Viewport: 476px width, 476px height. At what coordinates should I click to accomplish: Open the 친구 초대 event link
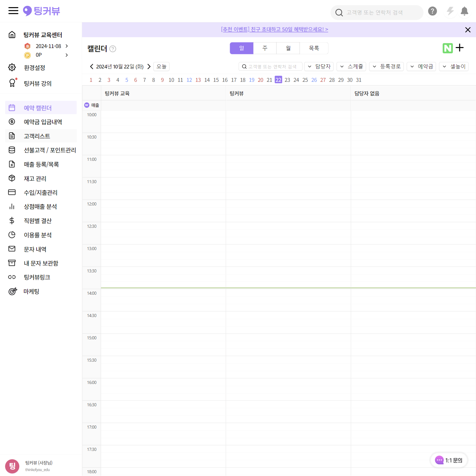(x=275, y=29)
